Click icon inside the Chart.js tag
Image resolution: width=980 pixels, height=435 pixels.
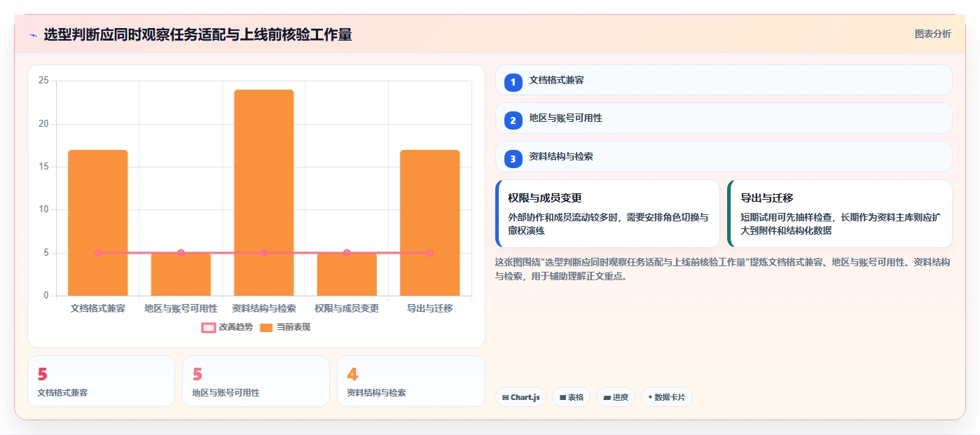click(x=505, y=397)
